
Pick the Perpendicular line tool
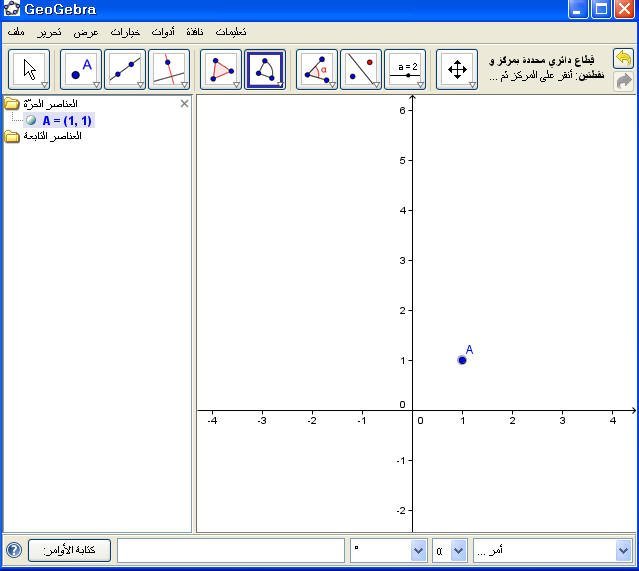pyautogui.click(x=168, y=70)
